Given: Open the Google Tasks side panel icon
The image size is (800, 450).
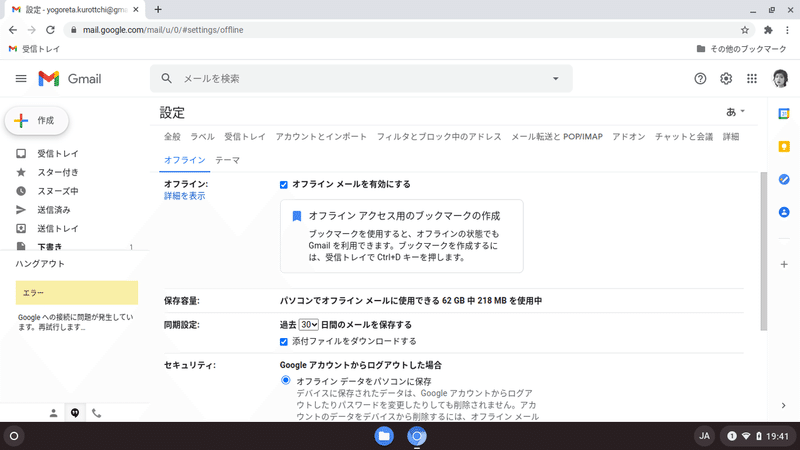Looking at the screenshot, I should pos(784,180).
